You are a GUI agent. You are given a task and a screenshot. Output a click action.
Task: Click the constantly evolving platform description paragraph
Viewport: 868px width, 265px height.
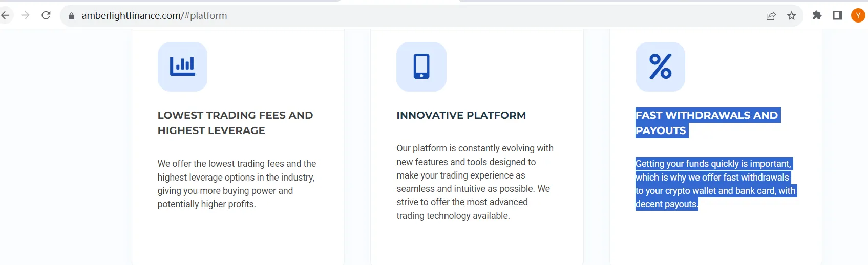pos(475,182)
